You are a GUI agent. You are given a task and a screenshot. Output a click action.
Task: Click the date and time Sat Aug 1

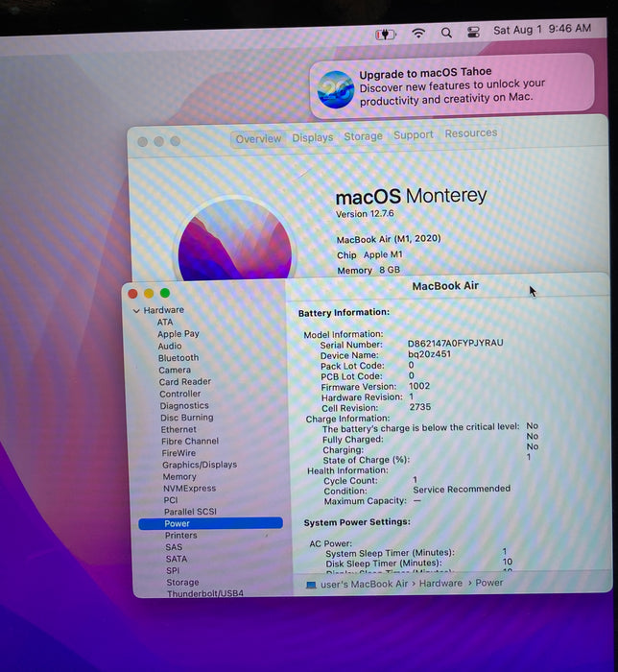[x=542, y=29]
